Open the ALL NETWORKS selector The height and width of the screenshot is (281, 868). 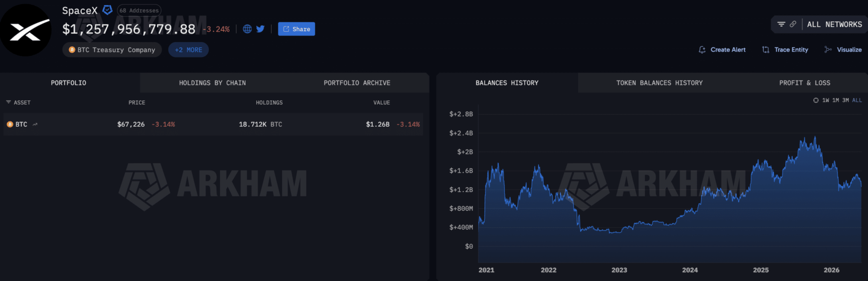pos(835,24)
